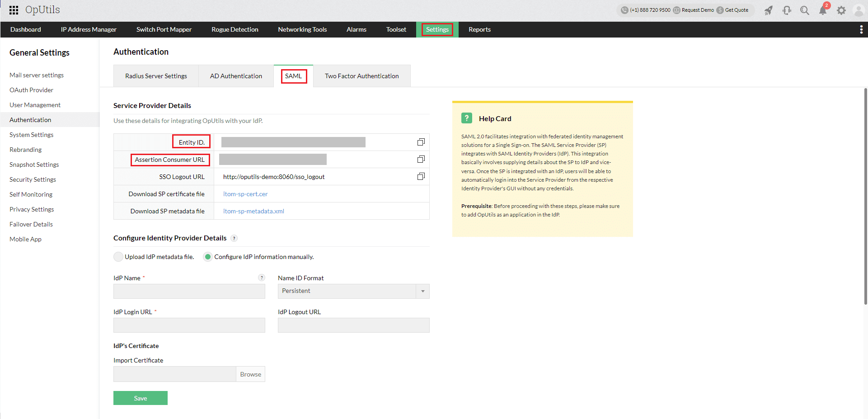Open the apps grid launcher icon
Screen dimensions: 868x419
tap(14, 10)
